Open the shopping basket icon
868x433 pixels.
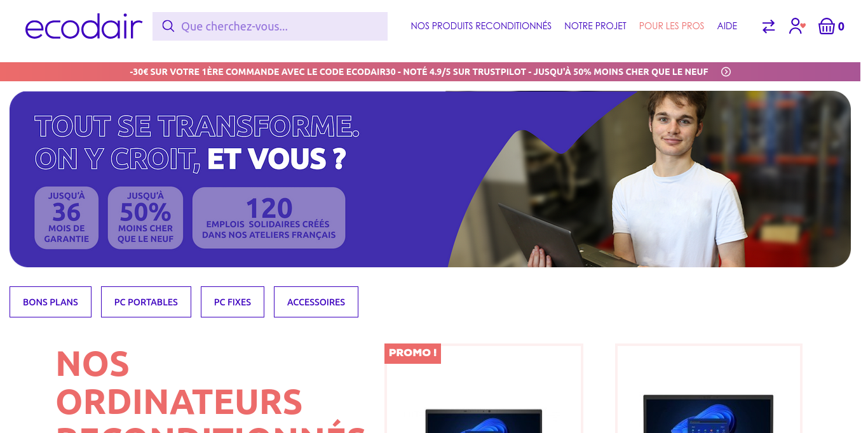point(826,26)
